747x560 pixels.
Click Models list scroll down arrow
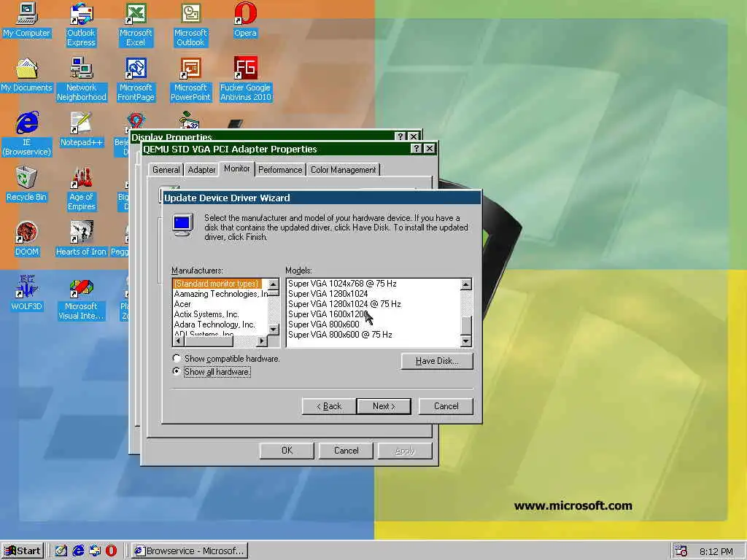tap(466, 341)
